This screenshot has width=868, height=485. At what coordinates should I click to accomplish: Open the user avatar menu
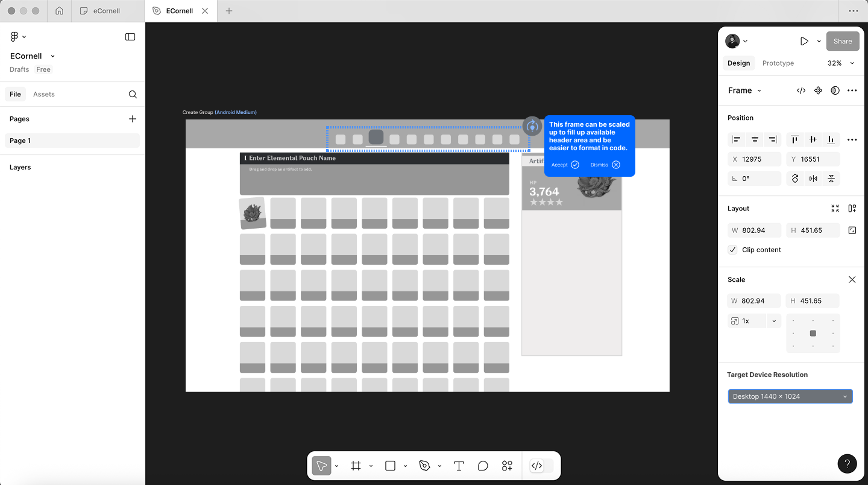736,41
